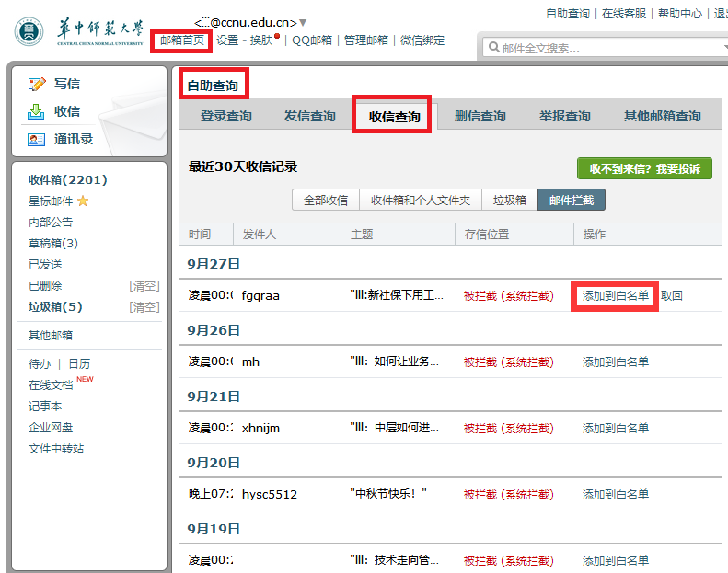Select the 邮件拦截 filter toggle
Screen dimensions: 728x573
pos(572,200)
